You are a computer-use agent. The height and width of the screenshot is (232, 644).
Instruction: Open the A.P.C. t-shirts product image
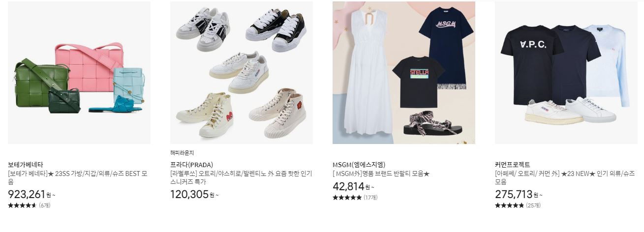click(566, 73)
